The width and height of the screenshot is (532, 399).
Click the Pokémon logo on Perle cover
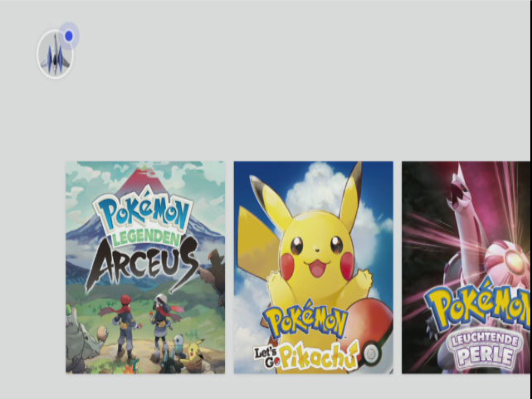tap(478, 306)
